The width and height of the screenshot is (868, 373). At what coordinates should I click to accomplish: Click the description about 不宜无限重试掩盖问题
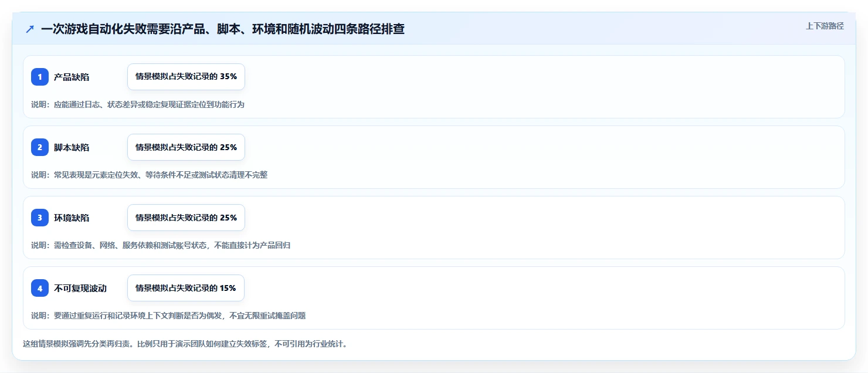[168, 316]
